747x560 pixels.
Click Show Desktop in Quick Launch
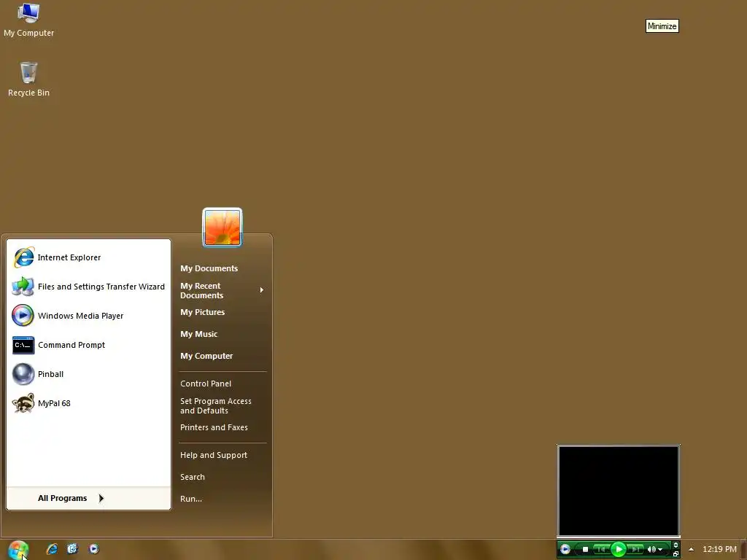pyautogui.click(x=72, y=549)
